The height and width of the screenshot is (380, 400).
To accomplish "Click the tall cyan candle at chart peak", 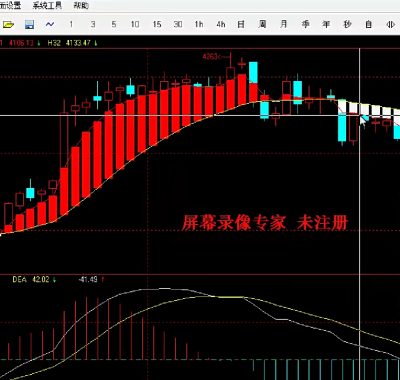I will pyautogui.click(x=253, y=72).
